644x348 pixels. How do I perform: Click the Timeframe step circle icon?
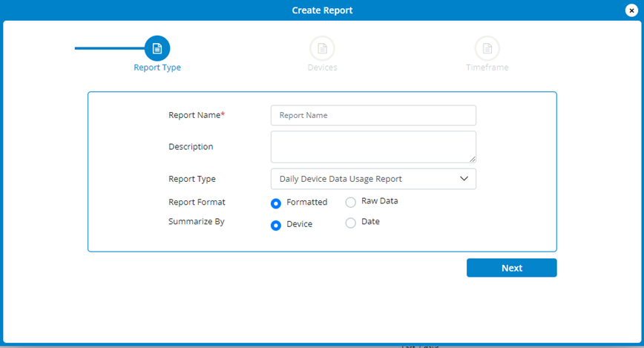coord(487,48)
